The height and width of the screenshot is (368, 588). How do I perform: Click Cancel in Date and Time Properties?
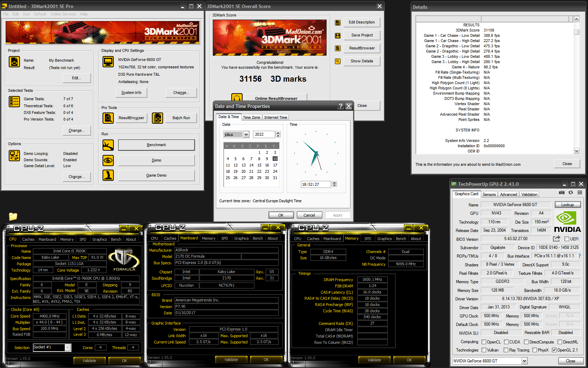309,215
